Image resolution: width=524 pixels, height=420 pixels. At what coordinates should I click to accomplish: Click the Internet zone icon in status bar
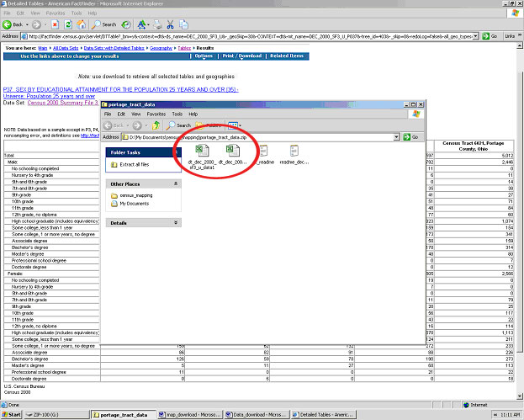tap(466, 405)
